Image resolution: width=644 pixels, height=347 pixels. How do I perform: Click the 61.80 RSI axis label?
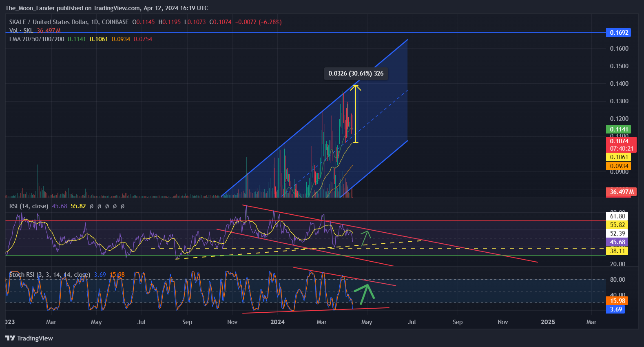617,216
